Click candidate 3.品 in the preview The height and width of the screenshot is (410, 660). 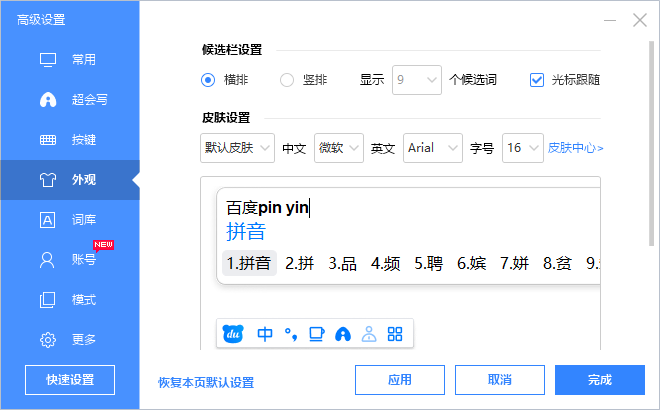[x=343, y=264]
